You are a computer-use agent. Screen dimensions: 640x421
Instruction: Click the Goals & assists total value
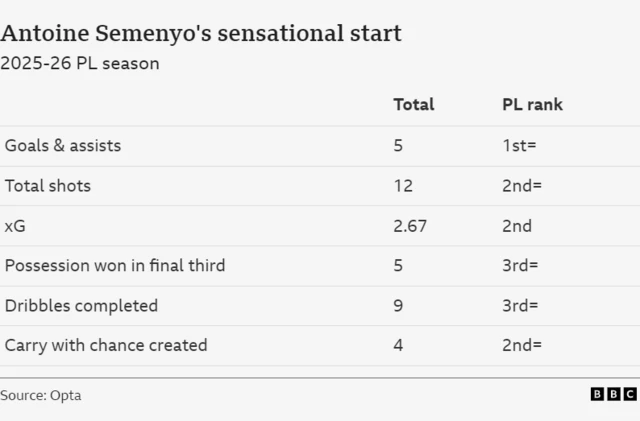398,145
